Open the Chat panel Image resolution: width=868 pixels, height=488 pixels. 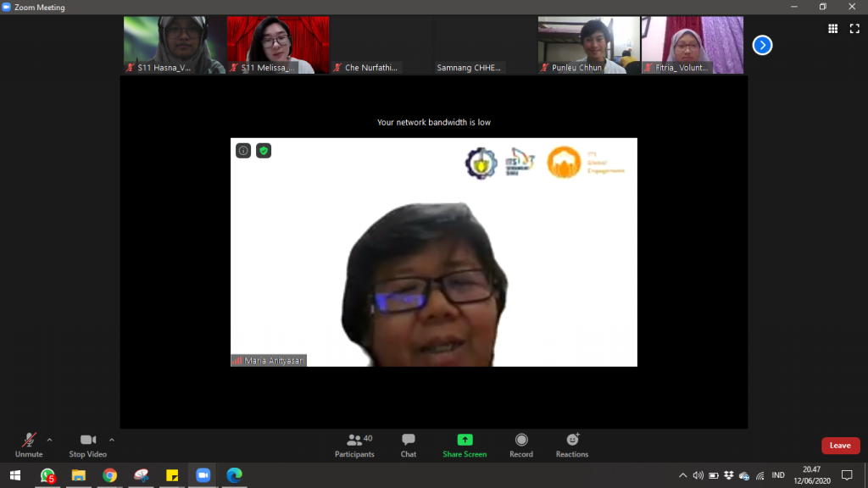coord(409,444)
